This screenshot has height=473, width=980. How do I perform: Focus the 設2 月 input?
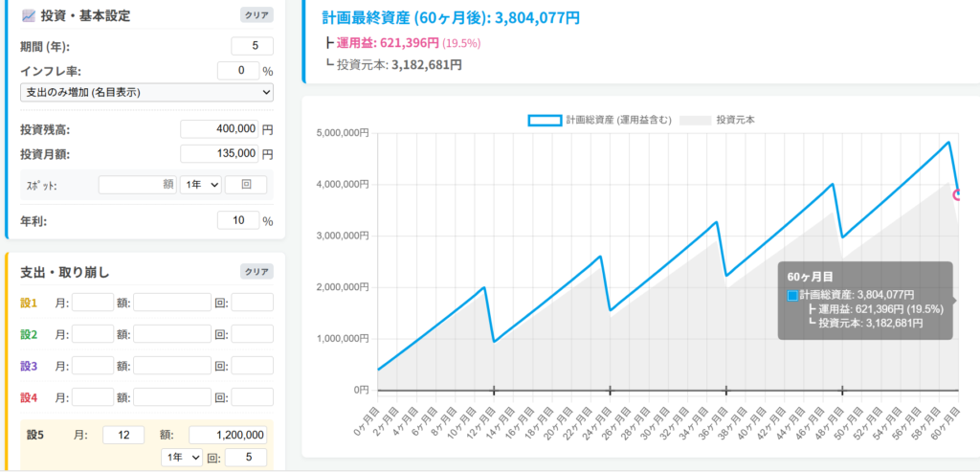coord(93,334)
